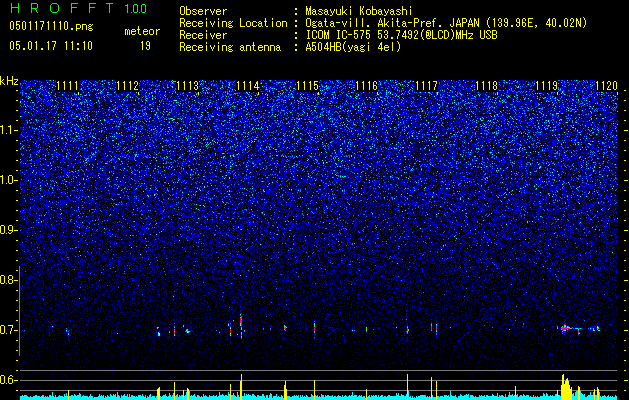Click the 1113 time marker

pyautogui.click(x=187, y=86)
